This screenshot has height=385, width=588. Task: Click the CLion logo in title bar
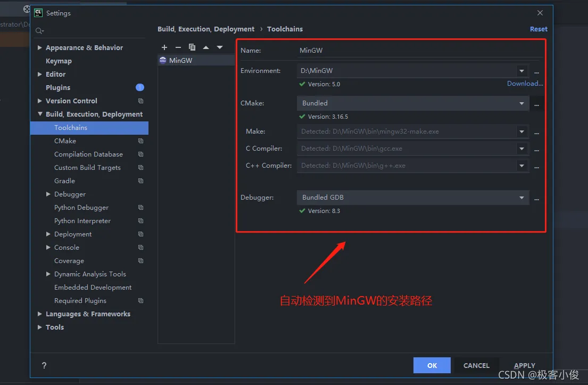point(38,13)
